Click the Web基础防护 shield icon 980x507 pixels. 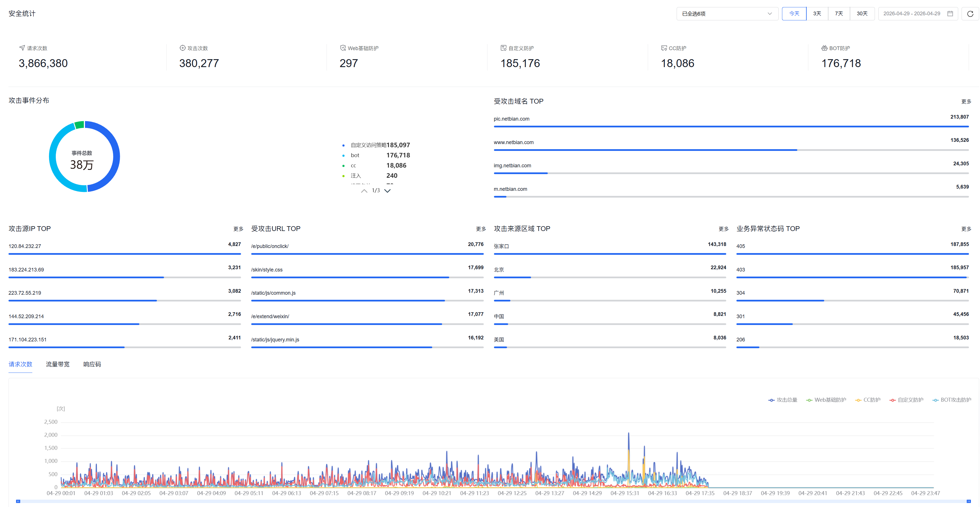(x=343, y=48)
